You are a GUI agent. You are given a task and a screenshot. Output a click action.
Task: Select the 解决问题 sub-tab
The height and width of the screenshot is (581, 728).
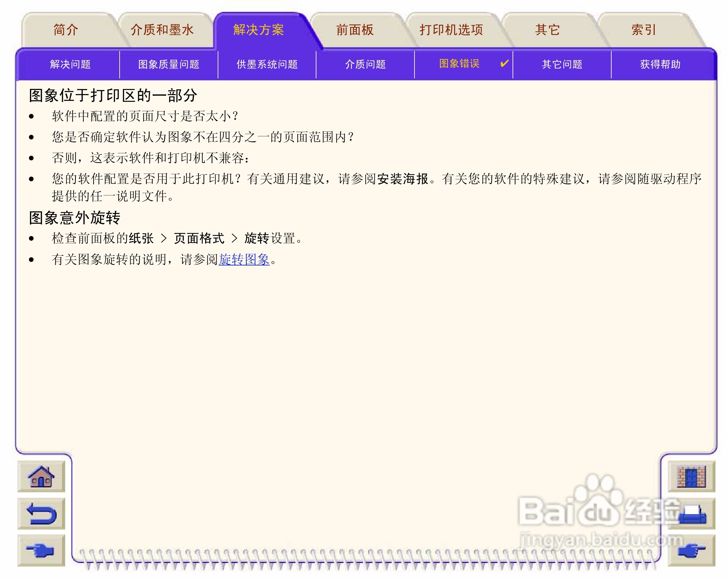pyautogui.click(x=70, y=64)
